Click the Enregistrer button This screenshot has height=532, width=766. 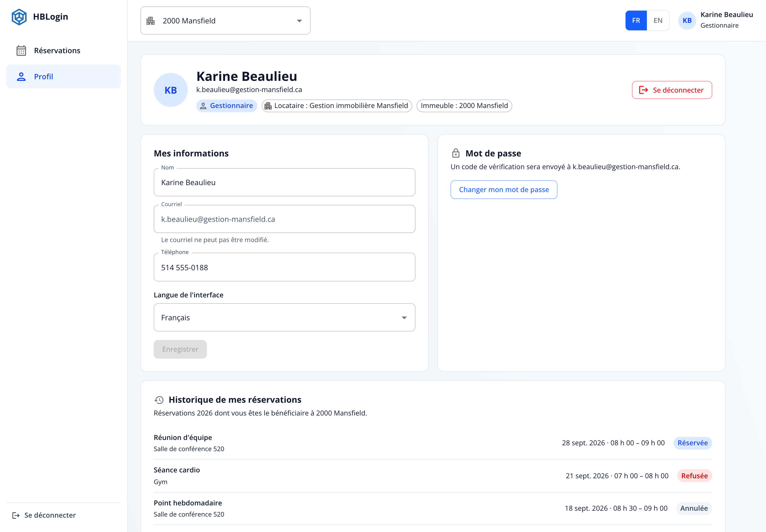180,349
